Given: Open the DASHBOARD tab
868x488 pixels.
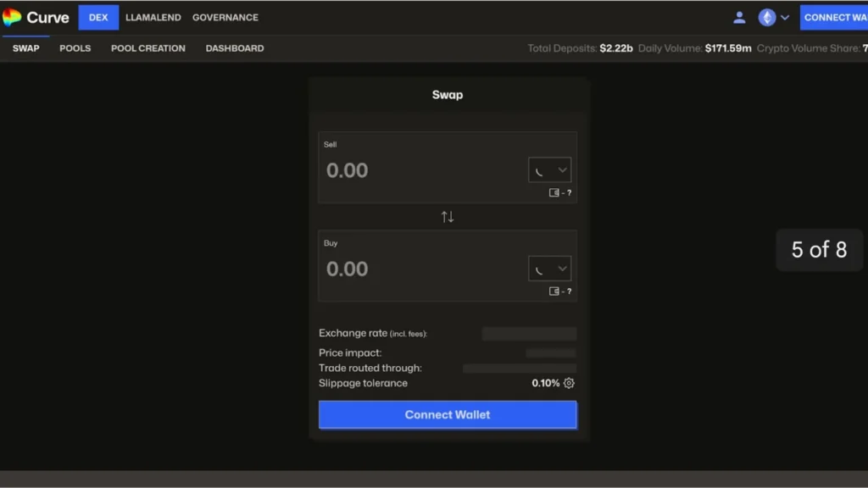Looking at the screenshot, I should click(x=234, y=48).
